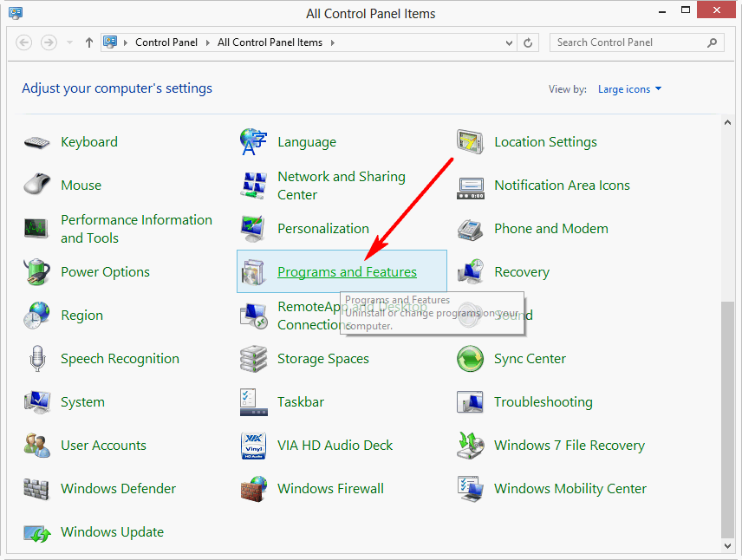Go back with the Back arrow
The height and width of the screenshot is (560, 742).
click(x=24, y=42)
